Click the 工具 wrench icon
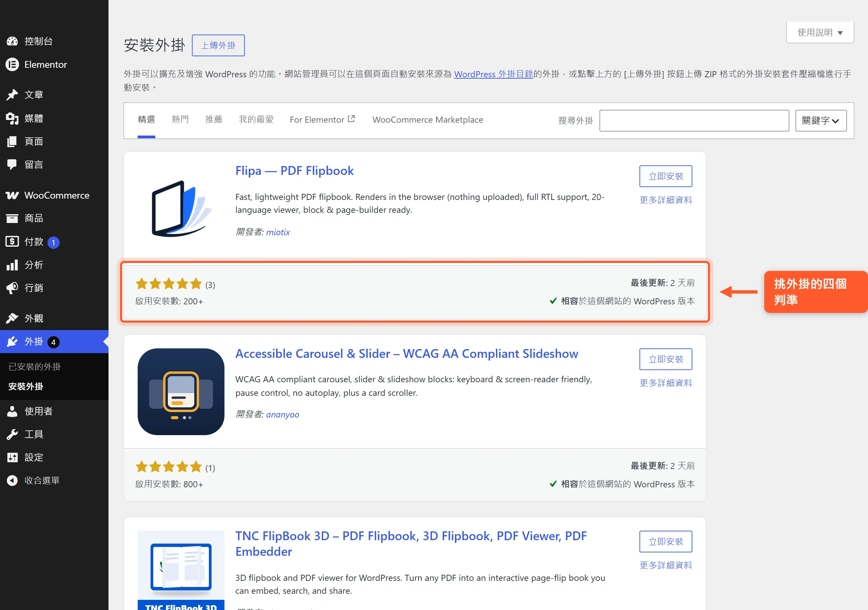The width and height of the screenshot is (868, 610). (12, 434)
